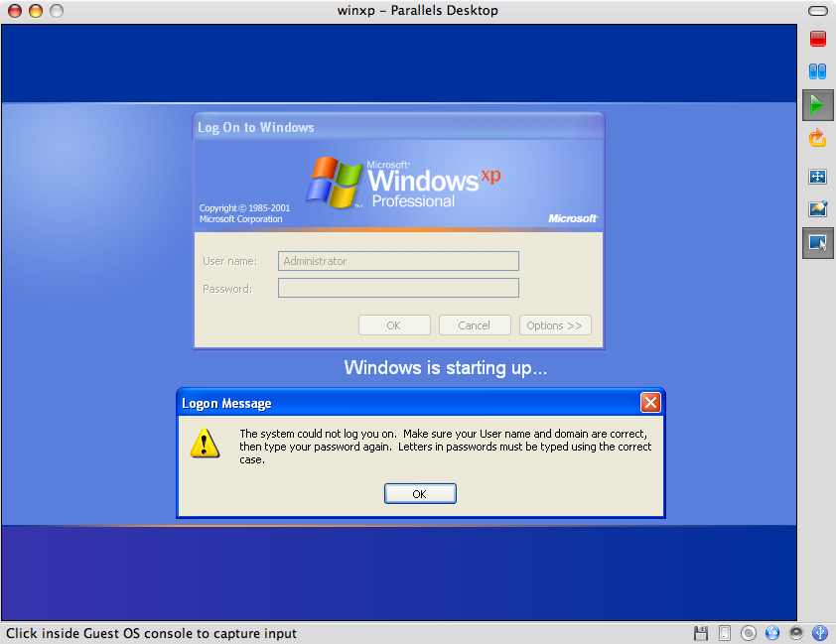This screenshot has width=836, height=644.
Task: Click OK in Log On to Windows
Action: coord(394,325)
